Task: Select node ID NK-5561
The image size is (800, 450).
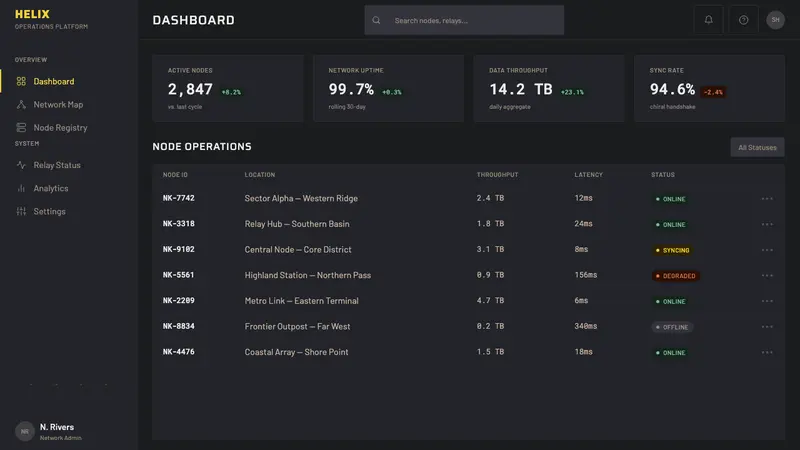Action: tap(179, 275)
